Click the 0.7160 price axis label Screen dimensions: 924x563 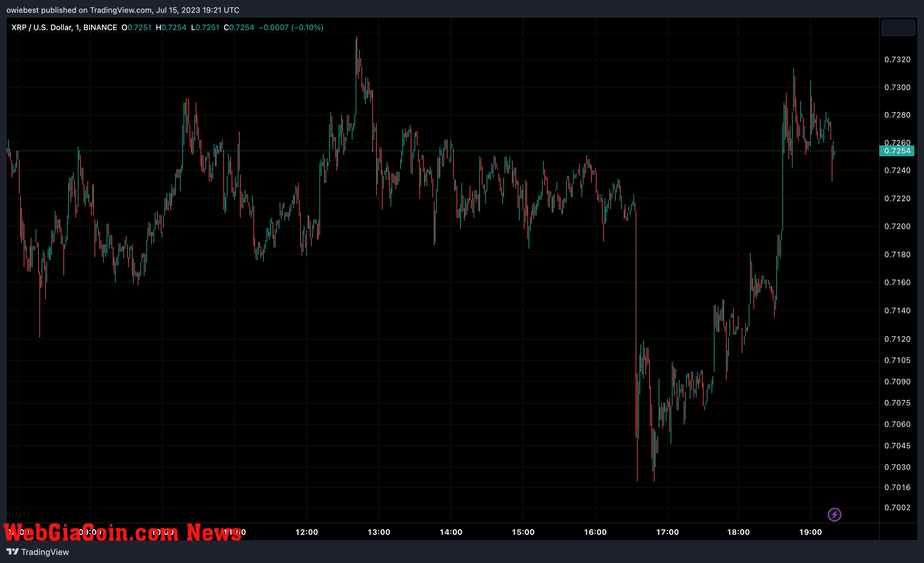(897, 282)
